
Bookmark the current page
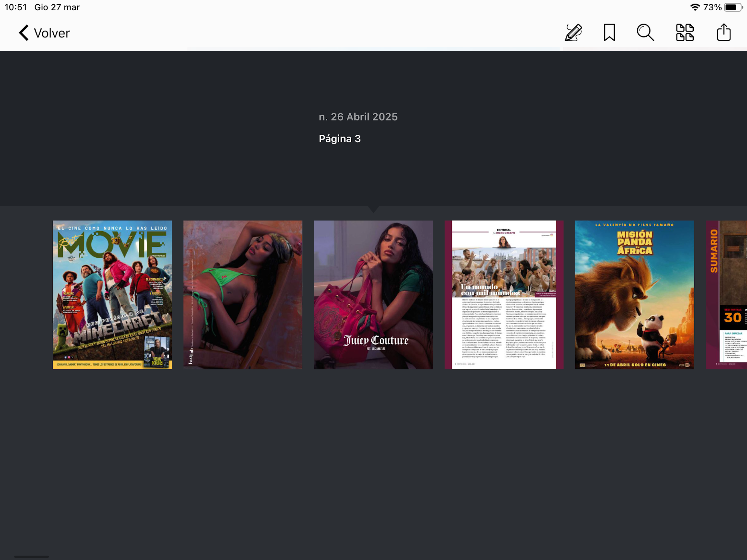609,33
